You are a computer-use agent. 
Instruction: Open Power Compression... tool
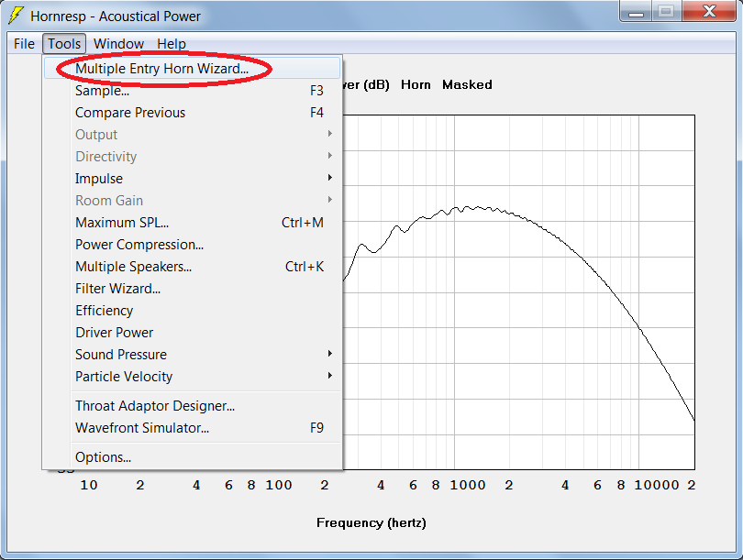(x=192, y=245)
